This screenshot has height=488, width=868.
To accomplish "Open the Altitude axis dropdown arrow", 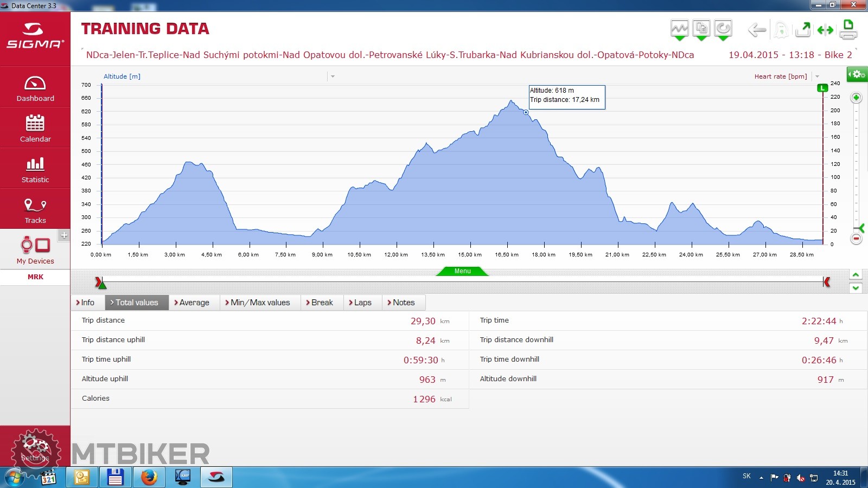I will tap(333, 76).
